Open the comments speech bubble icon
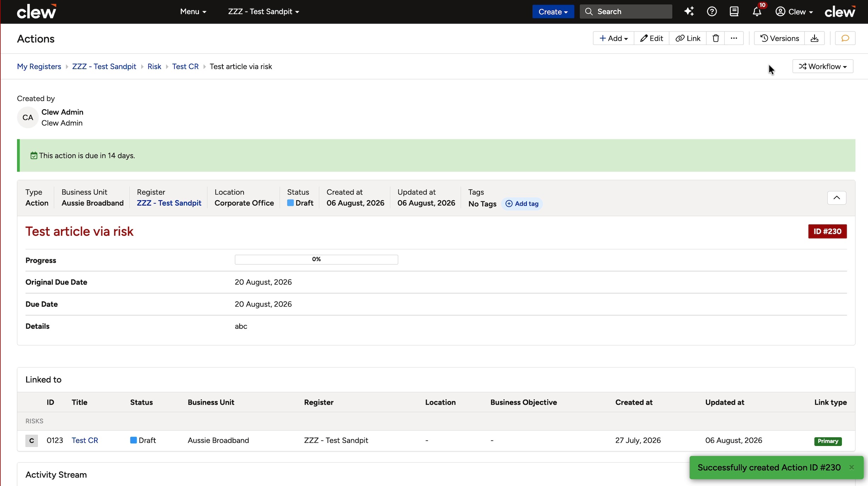 845,38
